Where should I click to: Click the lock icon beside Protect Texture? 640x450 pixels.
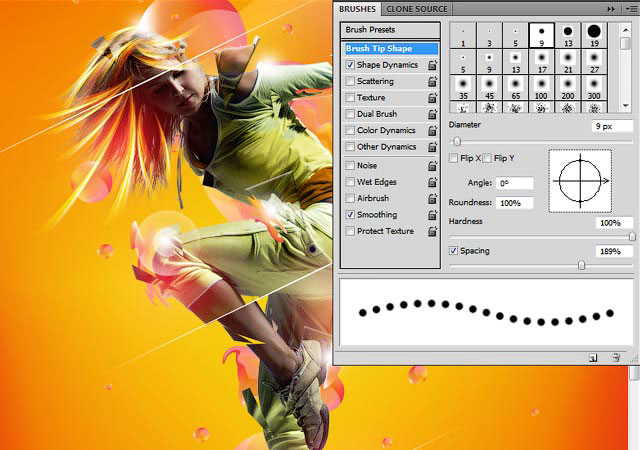tap(433, 231)
